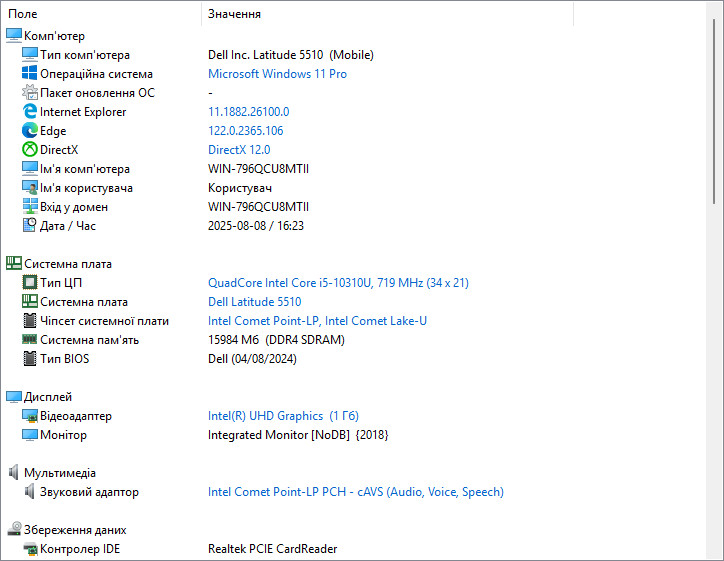The height and width of the screenshot is (561, 724).
Task: Select the Контролер IDE field label
Action: tap(80, 549)
